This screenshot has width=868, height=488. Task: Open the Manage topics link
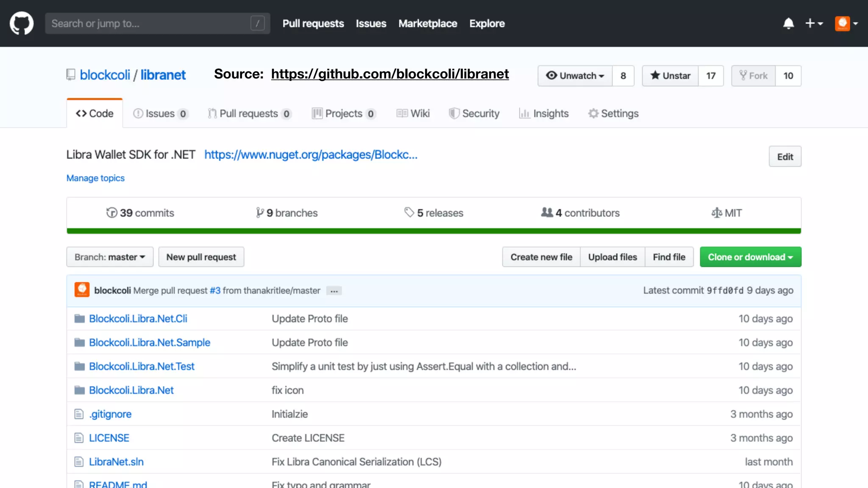point(95,178)
